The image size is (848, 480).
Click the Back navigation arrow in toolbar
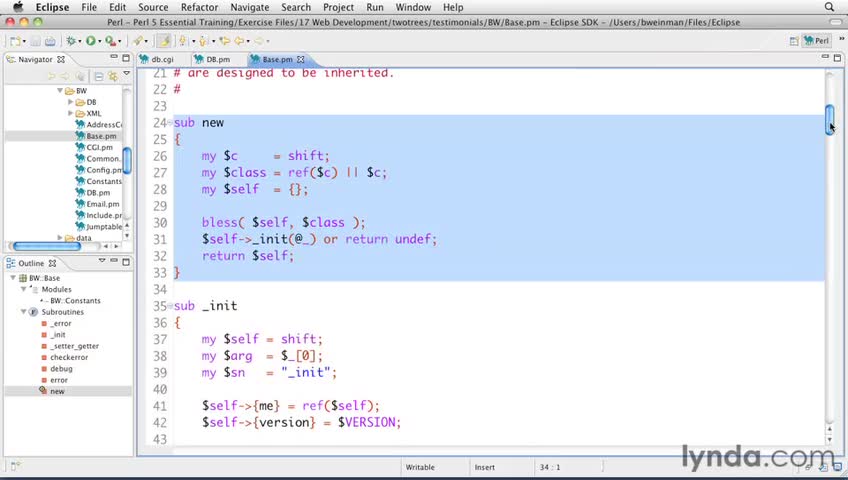(x=239, y=41)
